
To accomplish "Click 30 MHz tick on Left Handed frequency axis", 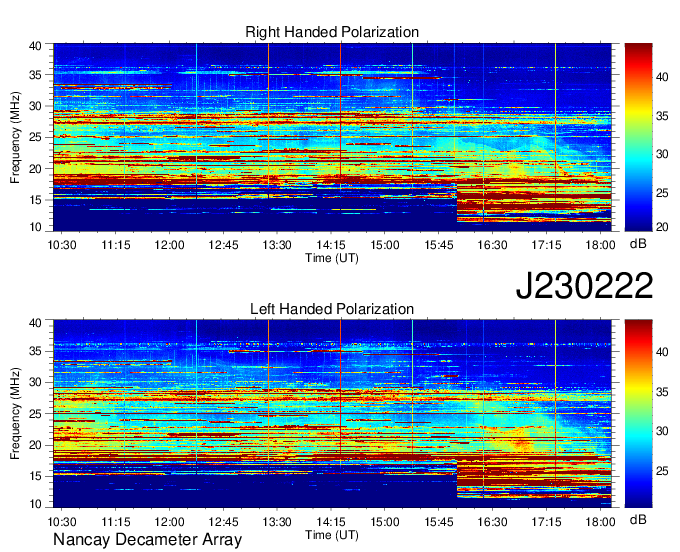I will pos(35,382).
